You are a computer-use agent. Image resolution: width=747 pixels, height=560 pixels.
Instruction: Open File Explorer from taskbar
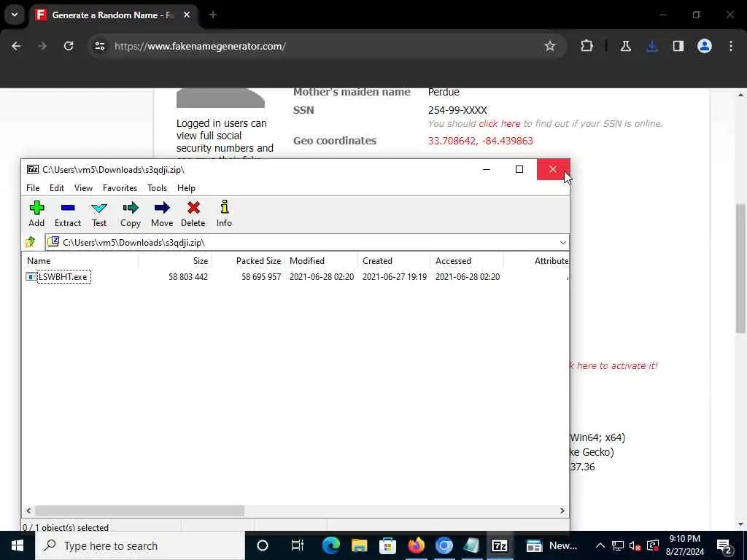(x=359, y=545)
